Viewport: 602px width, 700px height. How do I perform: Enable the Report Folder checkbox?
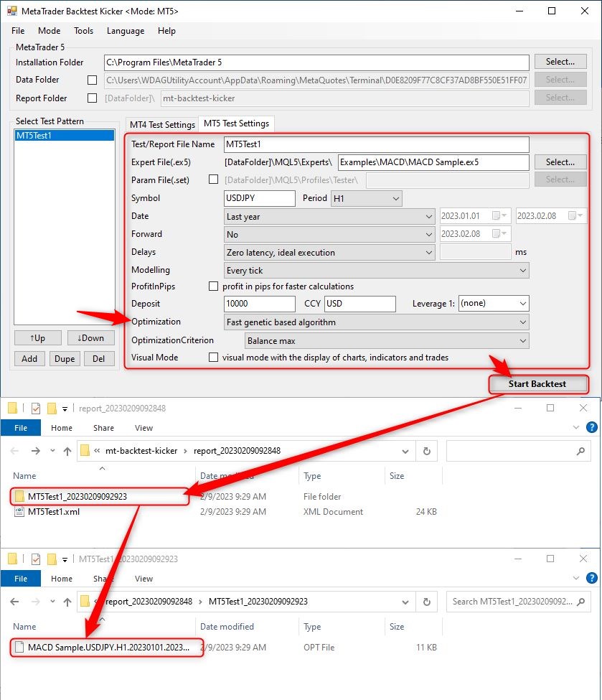92,98
